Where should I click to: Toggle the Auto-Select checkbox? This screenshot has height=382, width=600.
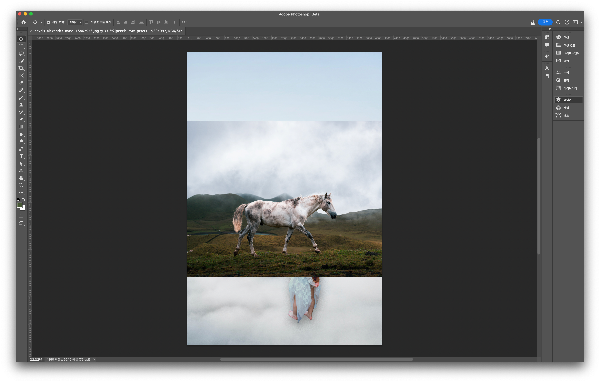pyautogui.click(x=49, y=22)
